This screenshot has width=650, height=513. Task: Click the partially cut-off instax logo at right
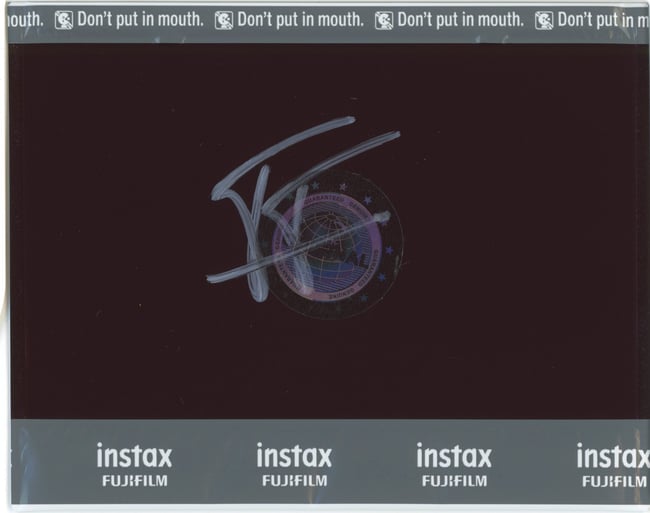point(612,457)
